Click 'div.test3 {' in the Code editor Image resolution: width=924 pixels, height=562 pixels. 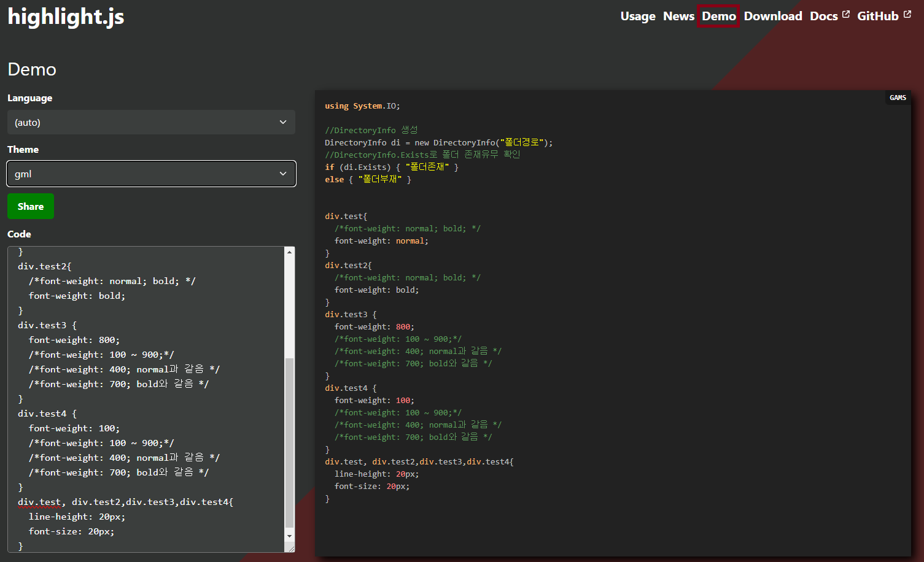pyautogui.click(x=47, y=325)
